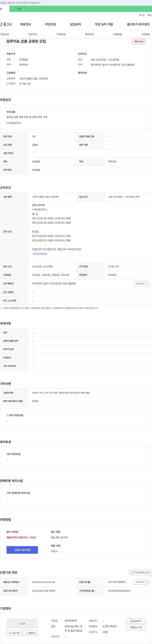
Task: Click the company LOGO placeholder image
Action: coord(22,623)
